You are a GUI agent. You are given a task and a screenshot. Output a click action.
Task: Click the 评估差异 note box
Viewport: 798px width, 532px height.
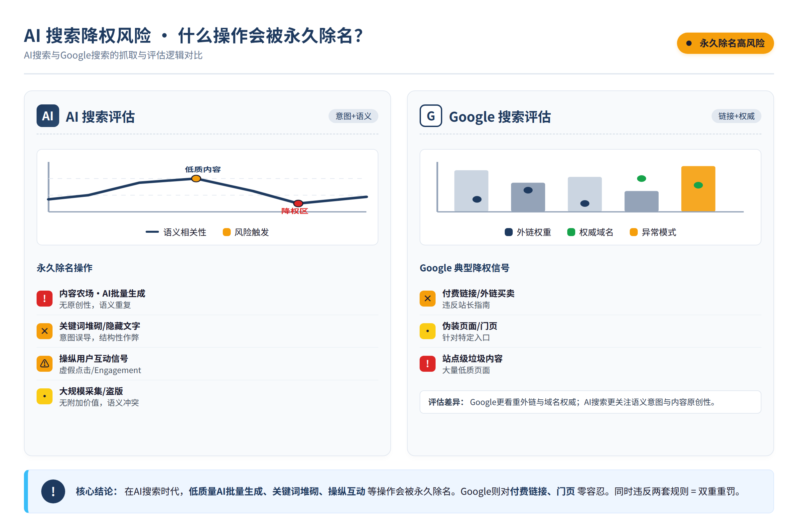(x=591, y=402)
